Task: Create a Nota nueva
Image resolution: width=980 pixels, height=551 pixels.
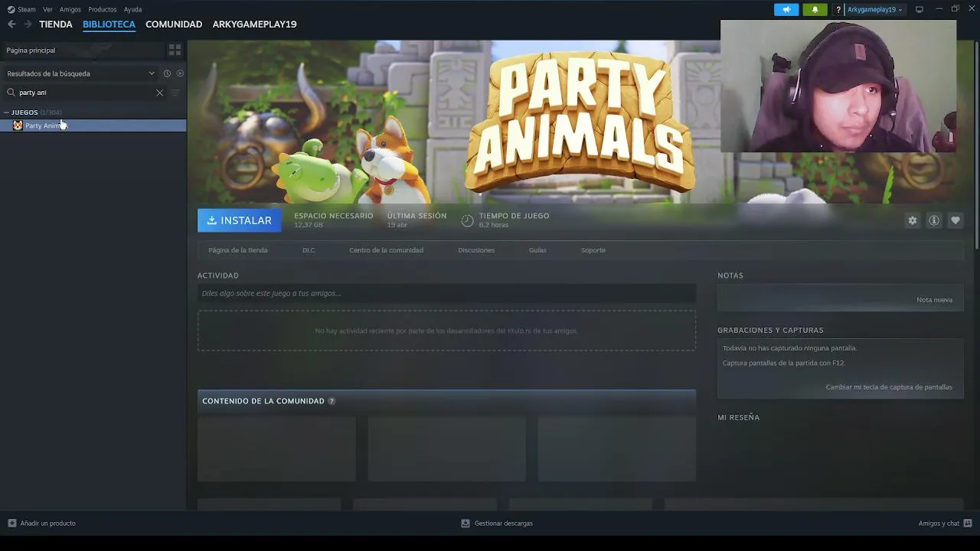Action: 934,300
